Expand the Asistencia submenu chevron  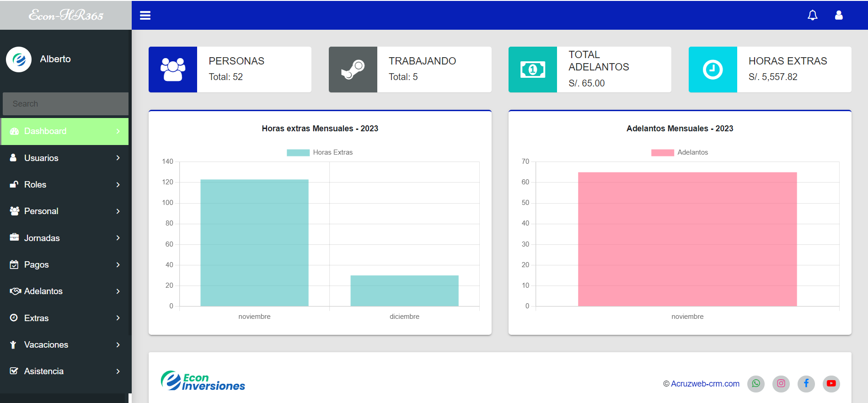coord(118,371)
